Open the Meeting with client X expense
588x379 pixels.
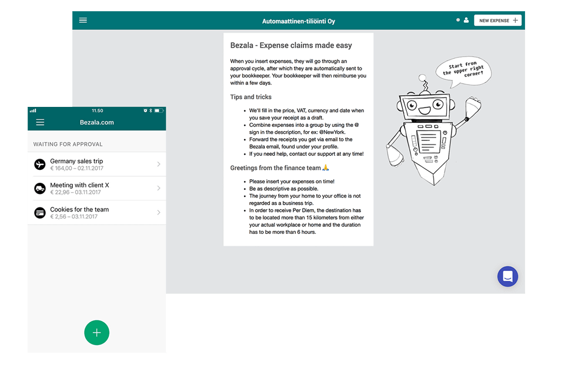97,188
